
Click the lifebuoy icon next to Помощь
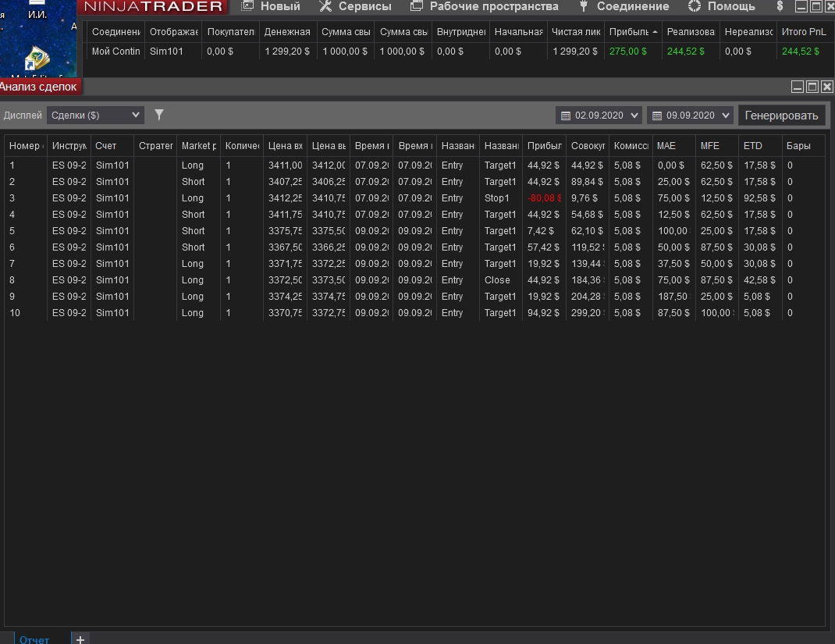point(695,6)
